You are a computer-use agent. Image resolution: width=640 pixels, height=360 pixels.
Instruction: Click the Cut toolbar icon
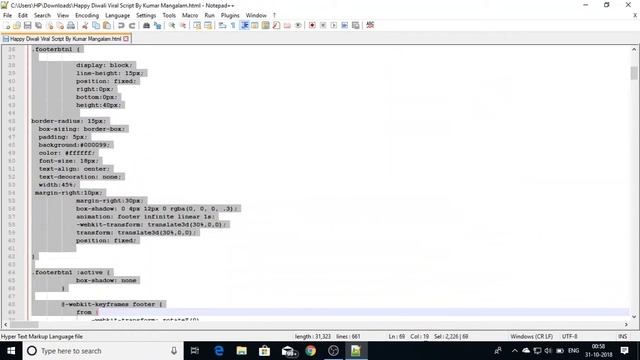[85, 25]
